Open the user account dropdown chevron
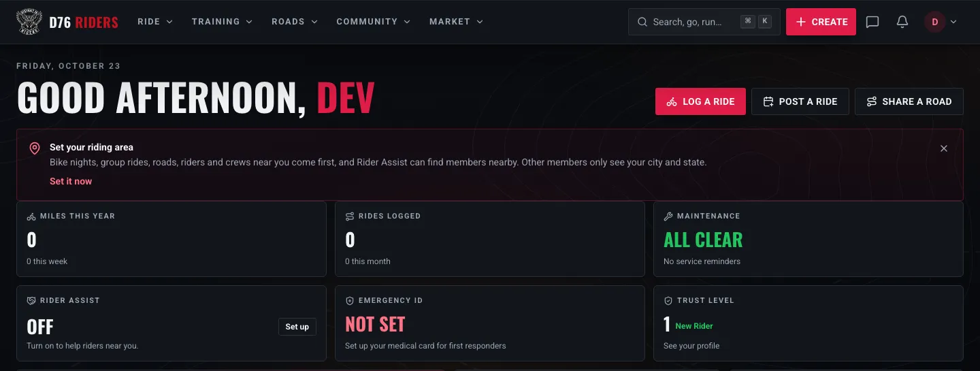This screenshot has width=980, height=371. click(x=953, y=22)
